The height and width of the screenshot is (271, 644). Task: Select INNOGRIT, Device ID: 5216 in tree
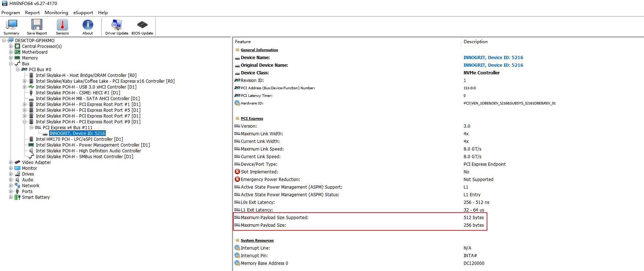coord(77,134)
